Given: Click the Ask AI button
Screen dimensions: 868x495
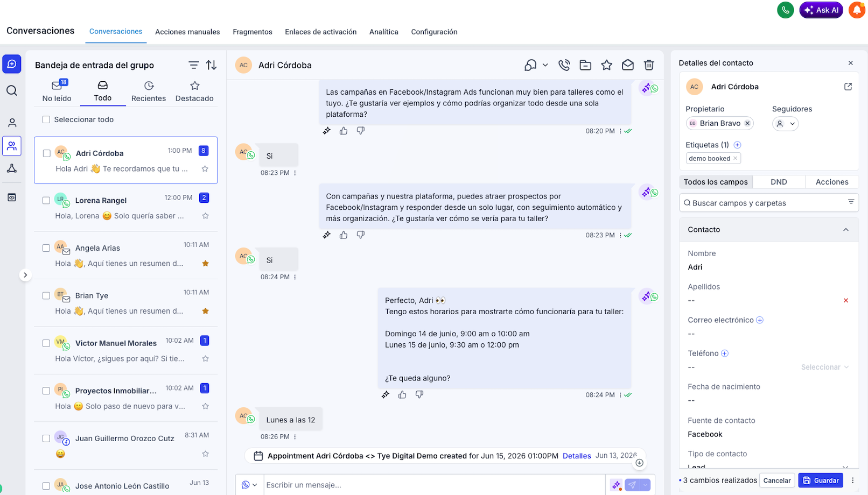Looking at the screenshot, I should (x=821, y=10).
